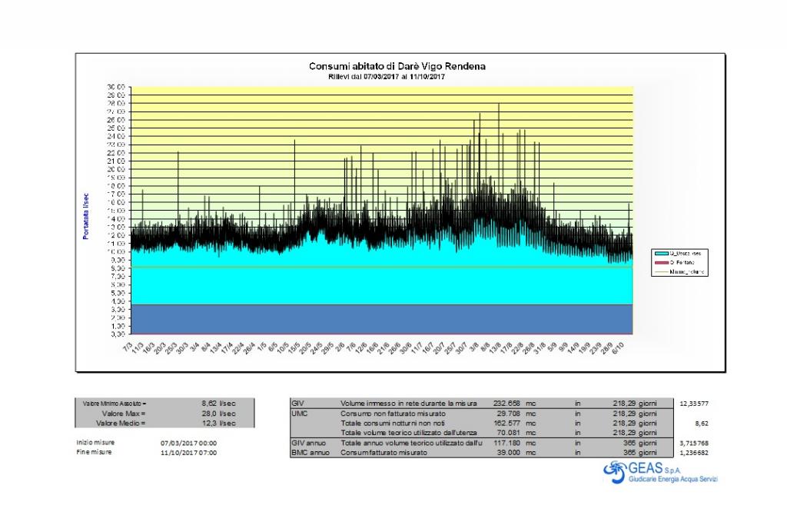
Task: Select the 'GIV' row header cell
Action: pos(297,404)
